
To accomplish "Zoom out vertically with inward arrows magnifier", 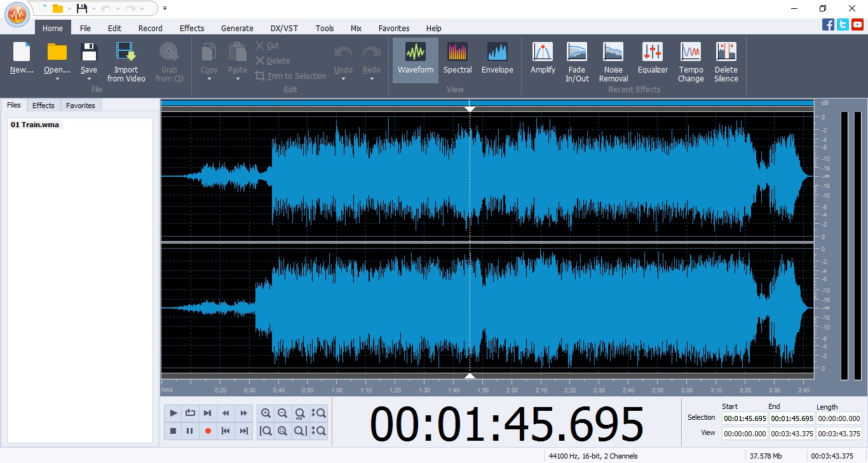I will pos(318,431).
